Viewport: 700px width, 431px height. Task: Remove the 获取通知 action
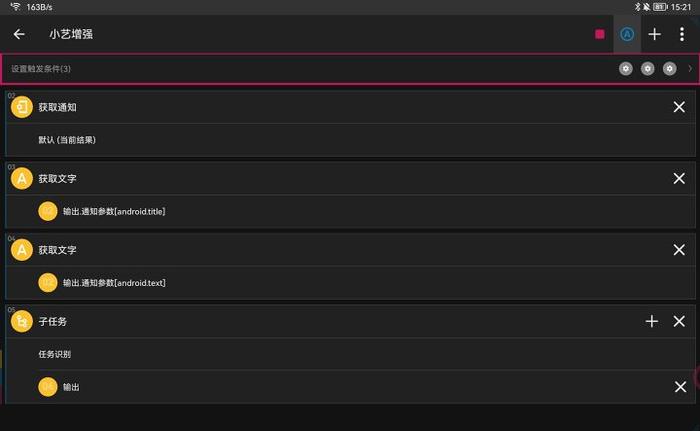(x=679, y=107)
